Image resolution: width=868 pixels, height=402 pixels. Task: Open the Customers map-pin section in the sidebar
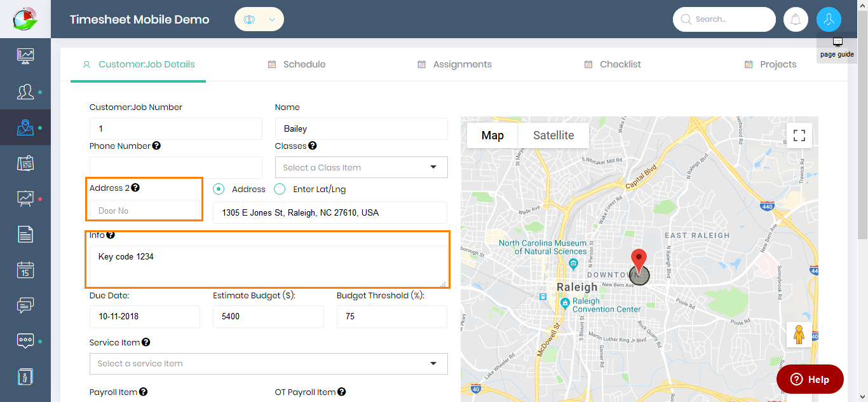[x=25, y=127]
